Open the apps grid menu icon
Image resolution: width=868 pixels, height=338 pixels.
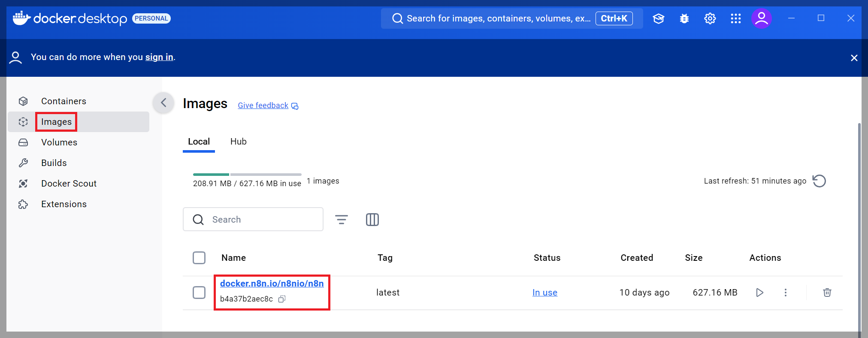[x=736, y=18]
